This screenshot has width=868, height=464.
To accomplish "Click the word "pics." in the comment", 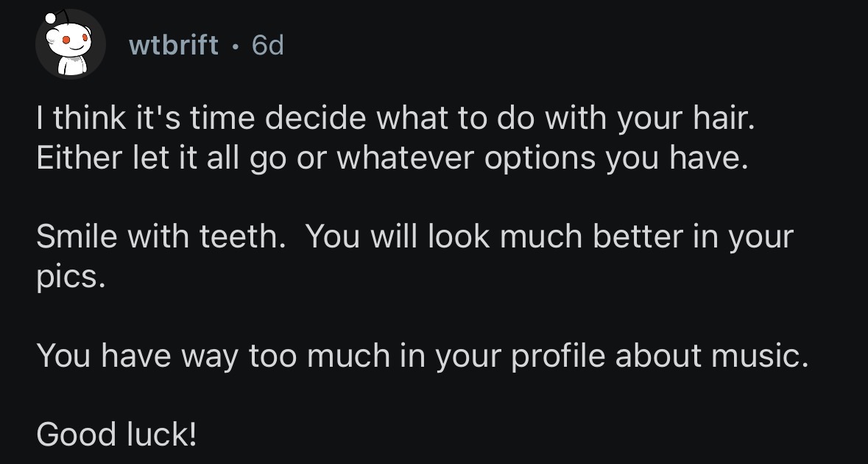I will [x=65, y=278].
